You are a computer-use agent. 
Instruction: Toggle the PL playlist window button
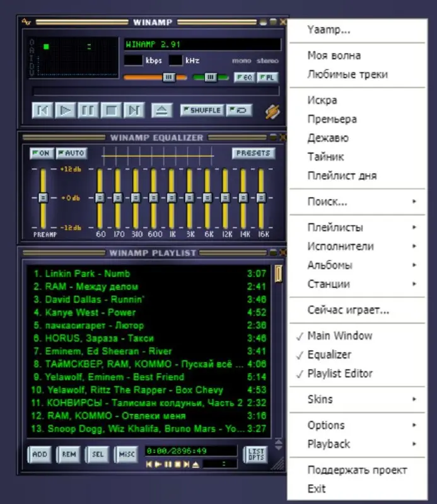click(x=267, y=77)
